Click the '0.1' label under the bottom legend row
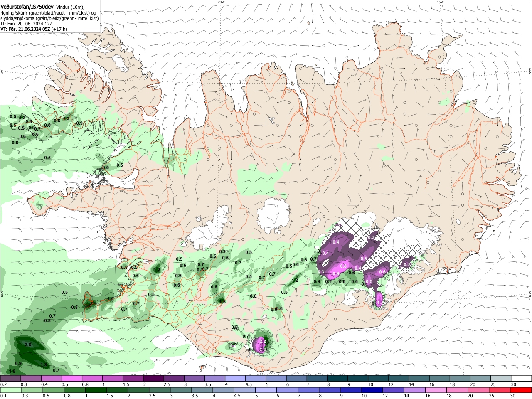 click(3, 396)
